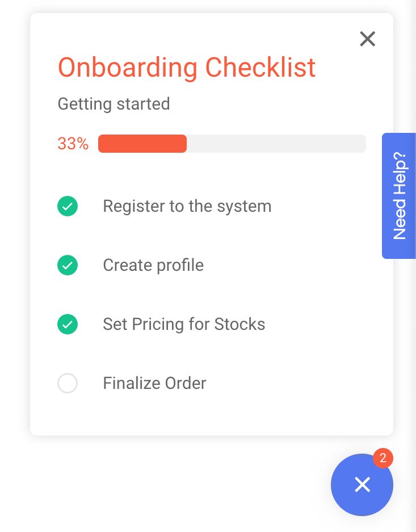The image size is (416, 532).
Task: Dismiss the checklist with the top X icon
Action: coord(367,39)
